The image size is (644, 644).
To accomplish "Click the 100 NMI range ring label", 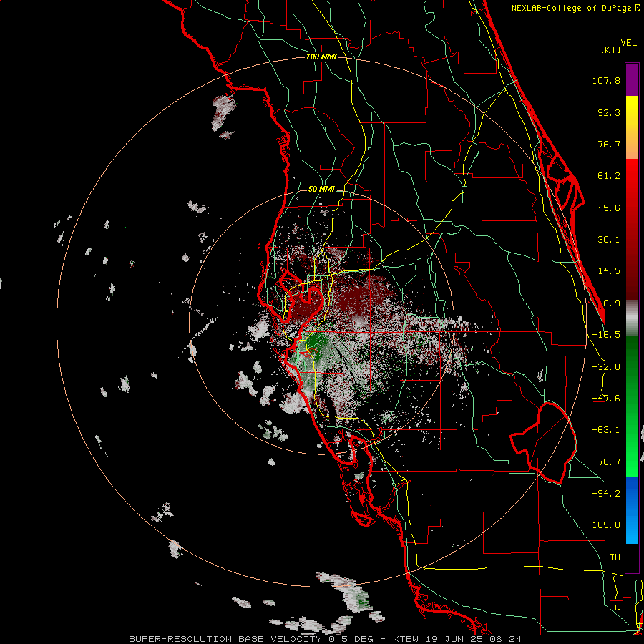I will tap(321, 57).
